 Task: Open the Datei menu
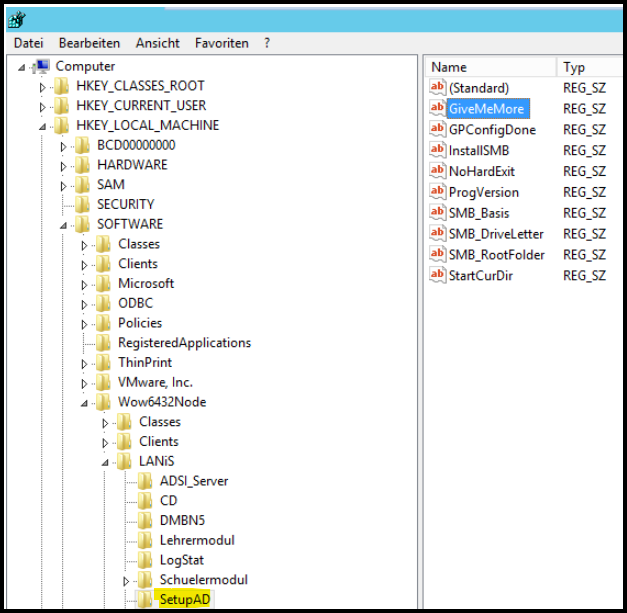pyautogui.click(x=28, y=43)
